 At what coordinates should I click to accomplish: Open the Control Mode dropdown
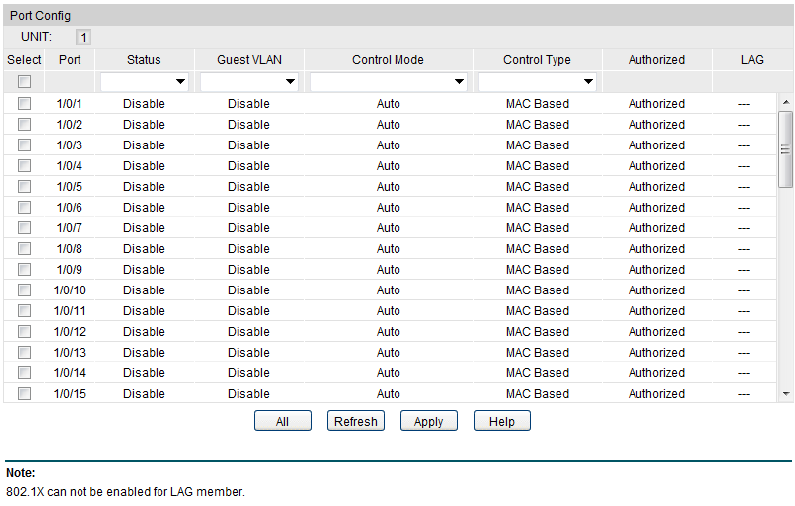[x=388, y=81]
